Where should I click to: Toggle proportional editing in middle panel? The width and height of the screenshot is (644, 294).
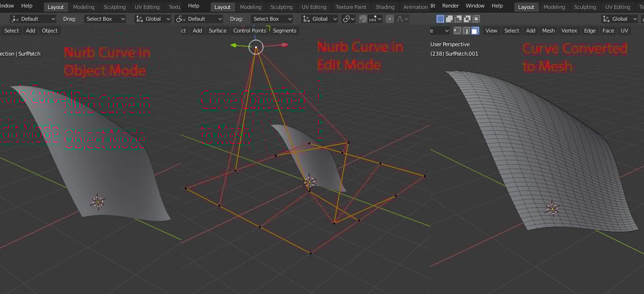point(390,19)
